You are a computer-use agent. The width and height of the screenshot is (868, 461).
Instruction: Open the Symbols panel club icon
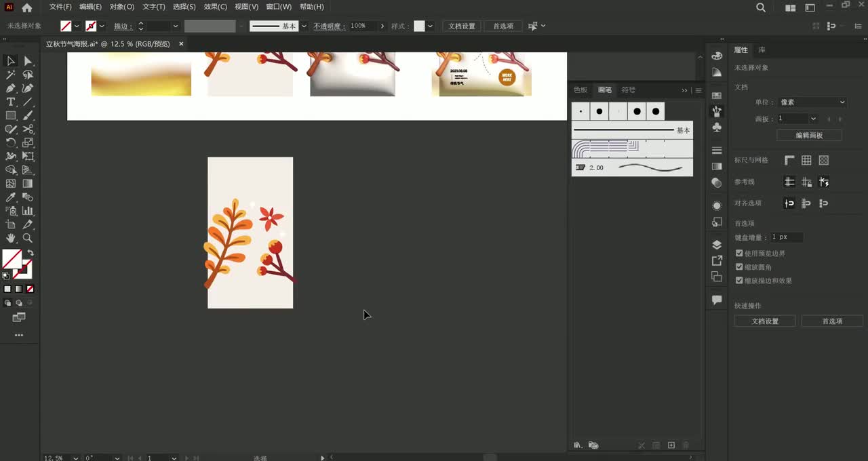point(717,127)
